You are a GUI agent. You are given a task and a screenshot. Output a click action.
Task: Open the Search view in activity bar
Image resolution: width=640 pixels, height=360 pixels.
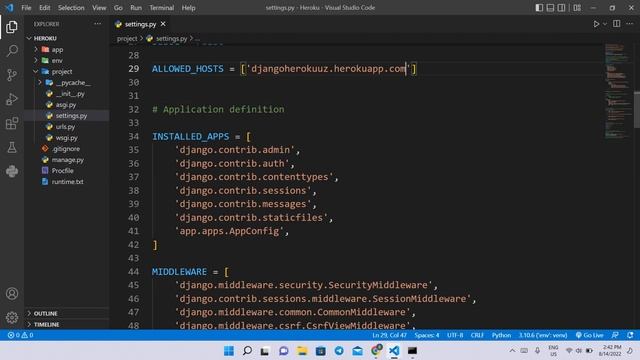pyautogui.click(x=12, y=51)
